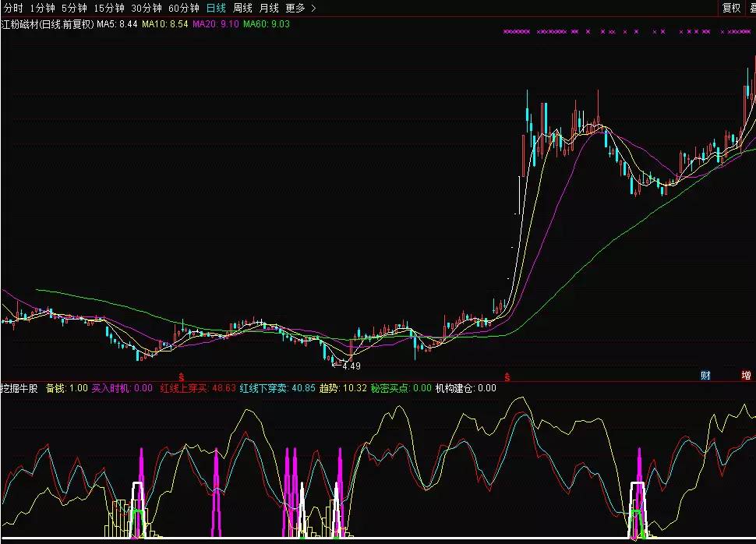Viewport: 756px width, 544px height.
Task: Open the 财 icon on the divider bar
Action: tap(706, 374)
